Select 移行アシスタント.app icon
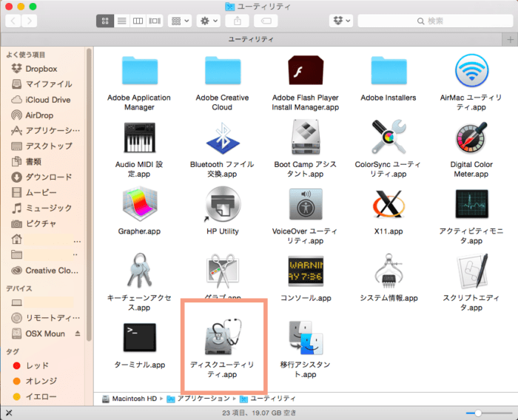This screenshot has height=420, width=518. coord(306,337)
